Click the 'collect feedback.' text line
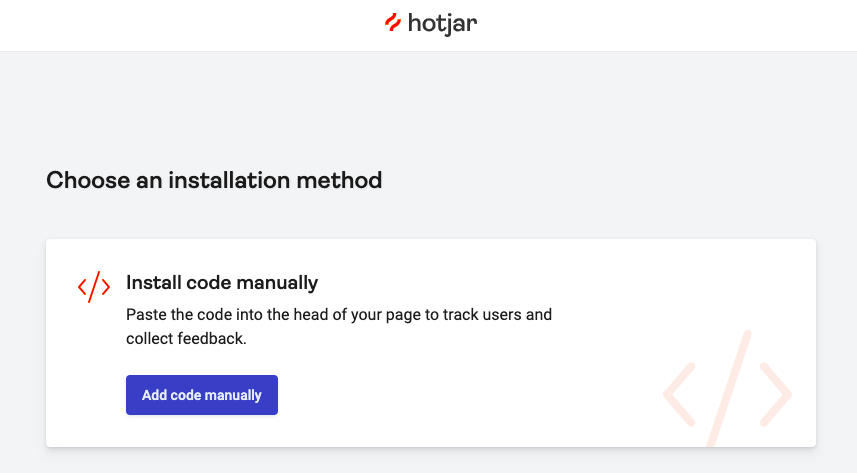 186,339
